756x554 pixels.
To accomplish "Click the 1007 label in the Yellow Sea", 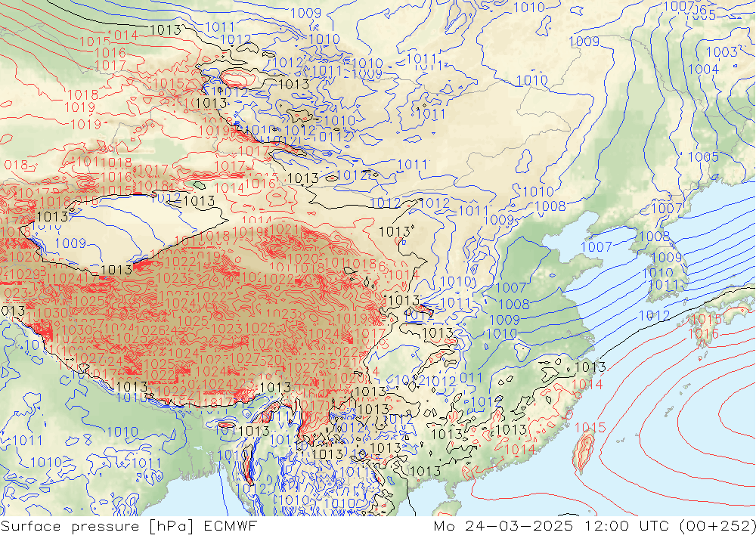I will pos(596,247).
